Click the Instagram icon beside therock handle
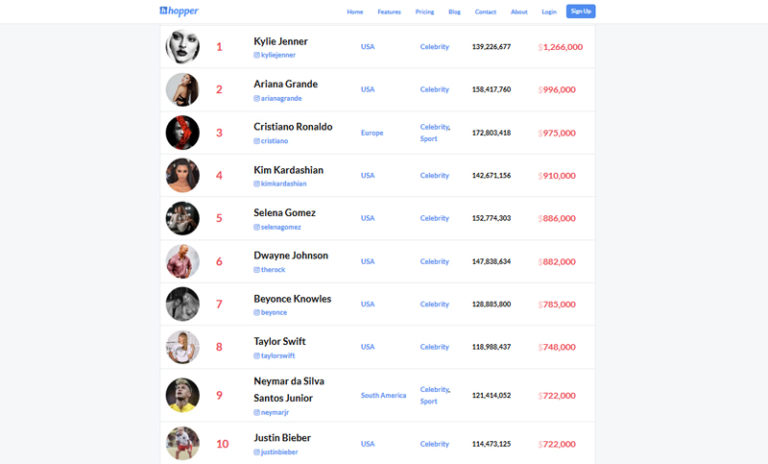 point(257,269)
